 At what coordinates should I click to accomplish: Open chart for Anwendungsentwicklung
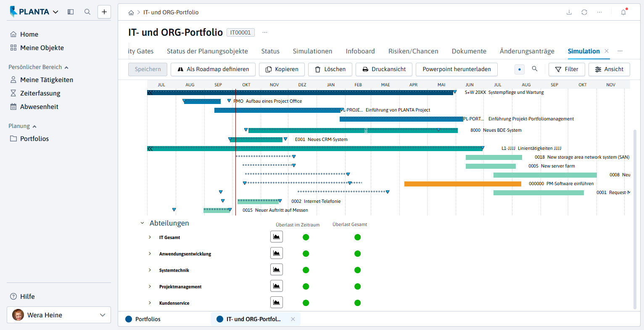tap(277, 253)
